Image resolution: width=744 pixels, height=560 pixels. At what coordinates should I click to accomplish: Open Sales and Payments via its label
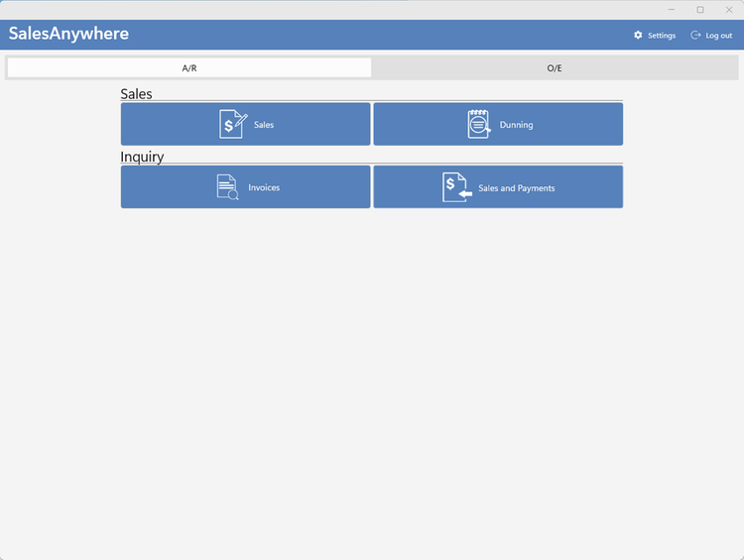click(x=516, y=188)
